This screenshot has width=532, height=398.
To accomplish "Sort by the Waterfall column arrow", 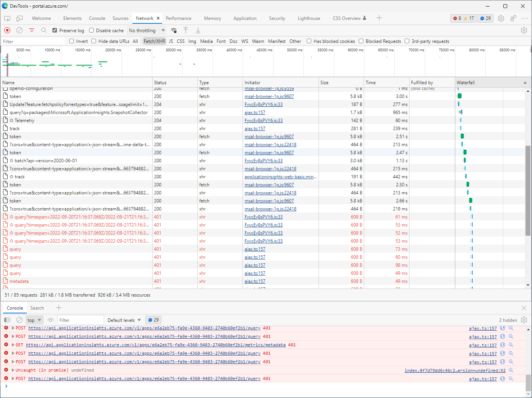I will 525,82.
